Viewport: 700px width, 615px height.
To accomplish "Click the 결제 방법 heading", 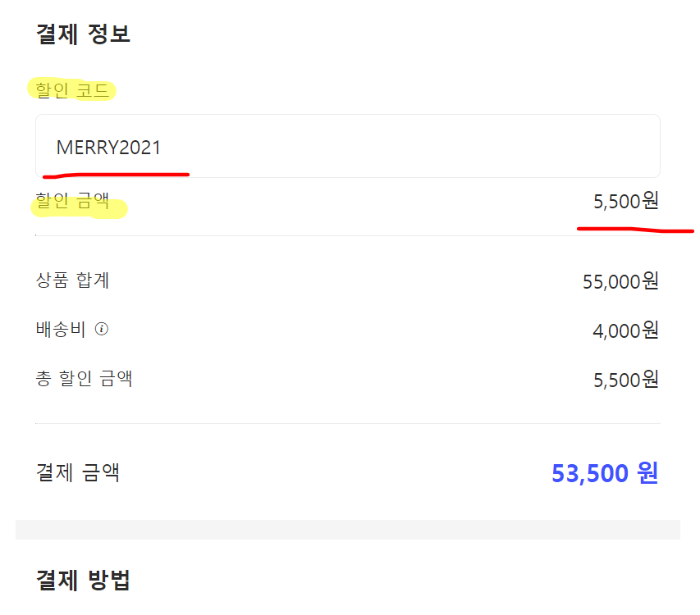I will [x=83, y=580].
